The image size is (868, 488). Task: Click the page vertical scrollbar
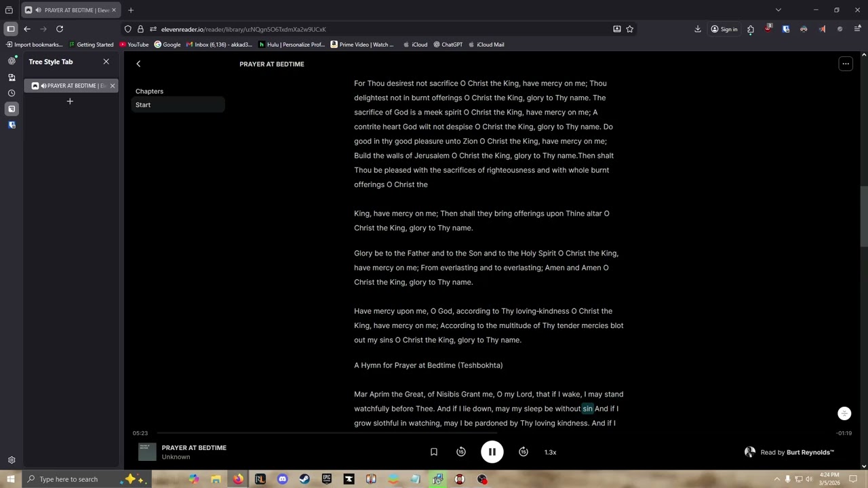tap(864, 217)
